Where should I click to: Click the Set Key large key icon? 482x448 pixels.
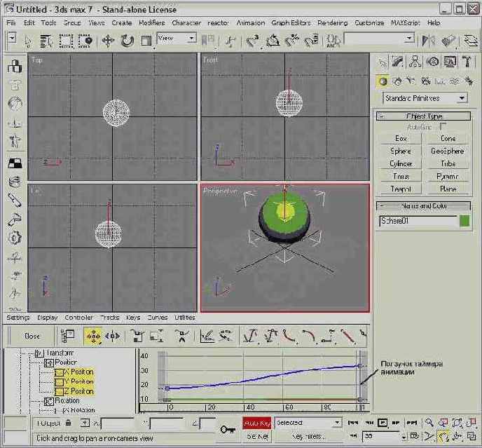coord(227,428)
